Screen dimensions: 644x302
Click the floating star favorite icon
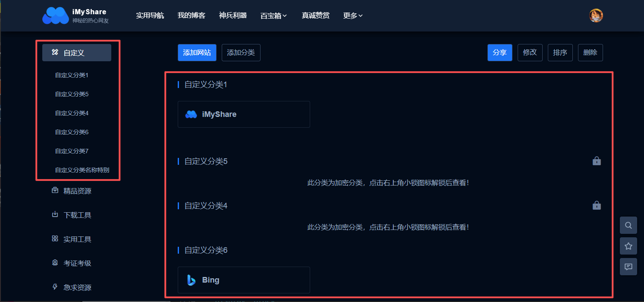coord(628,245)
